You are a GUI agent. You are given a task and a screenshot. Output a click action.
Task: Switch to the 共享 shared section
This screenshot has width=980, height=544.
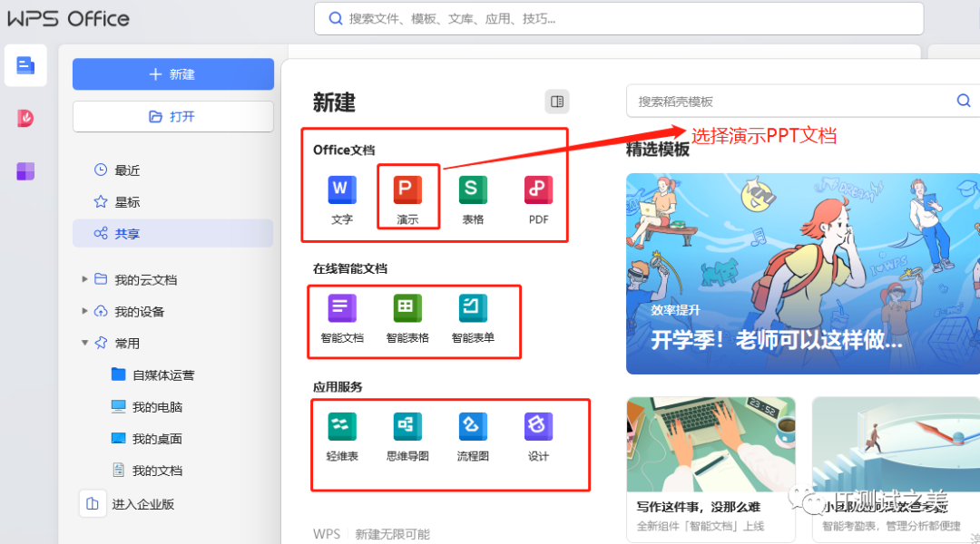(x=127, y=234)
